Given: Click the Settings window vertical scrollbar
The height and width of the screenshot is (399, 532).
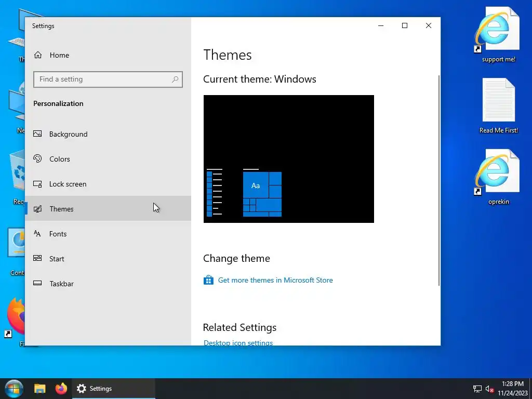Looking at the screenshot, I should pyautogui.click(x=438, y=180).
